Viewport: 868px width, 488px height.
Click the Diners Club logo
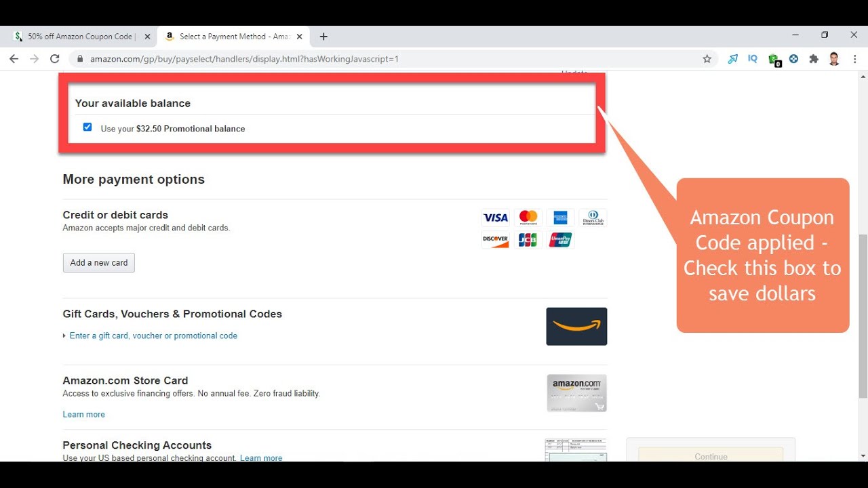pos(593,218)
